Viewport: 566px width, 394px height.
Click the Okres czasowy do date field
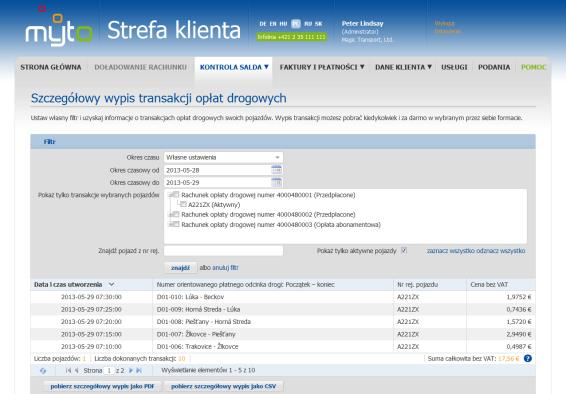217,183
